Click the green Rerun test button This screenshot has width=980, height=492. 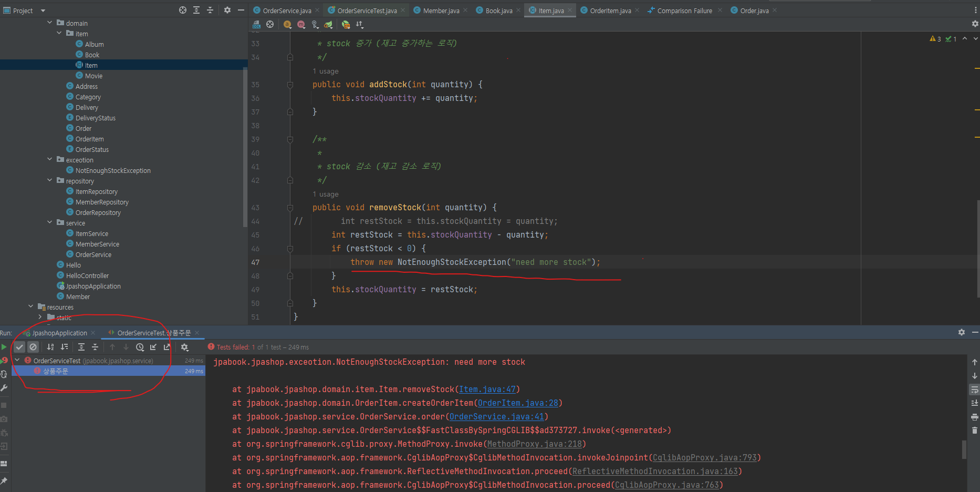[4, 347]
